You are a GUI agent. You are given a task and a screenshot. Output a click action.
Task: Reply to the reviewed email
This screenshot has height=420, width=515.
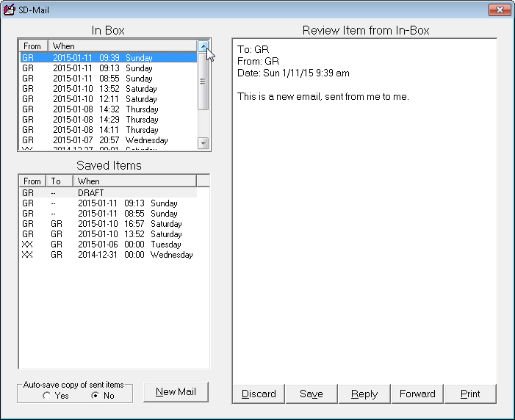pyautogui.click(x=364, y=394)
